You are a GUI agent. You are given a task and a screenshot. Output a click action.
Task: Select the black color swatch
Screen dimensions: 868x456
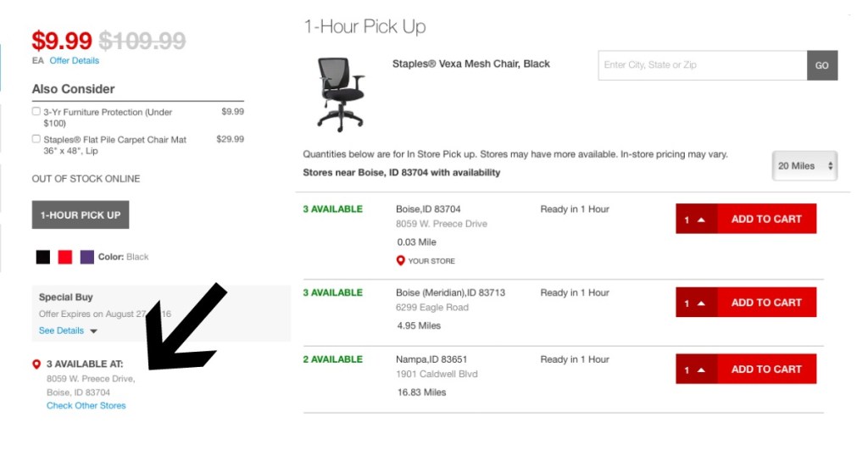pyautogui.click(x=43, y=257)
